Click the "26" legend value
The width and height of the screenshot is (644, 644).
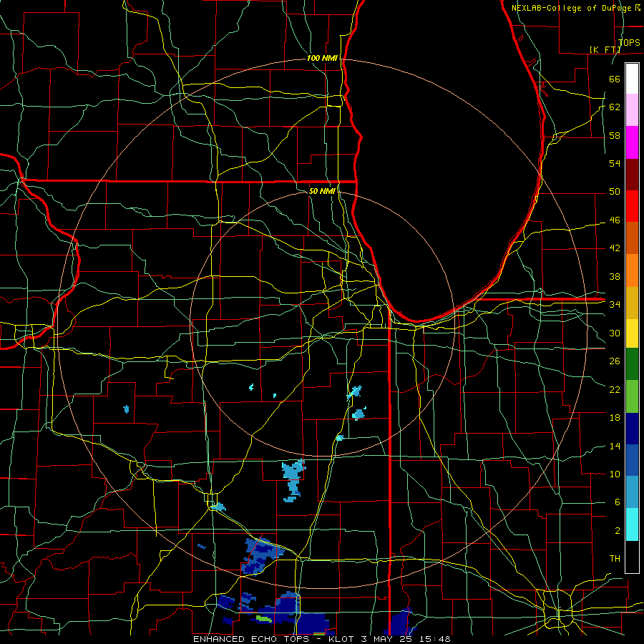pyautogui.click(x=615, y=361)
